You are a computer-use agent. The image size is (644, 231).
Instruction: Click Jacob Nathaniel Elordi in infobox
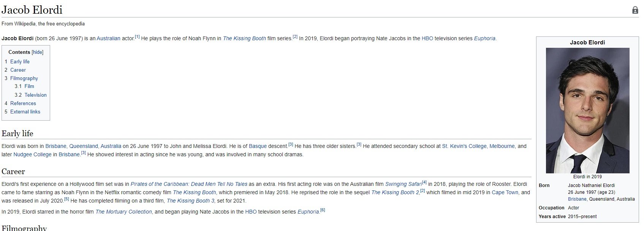(591, 185)
